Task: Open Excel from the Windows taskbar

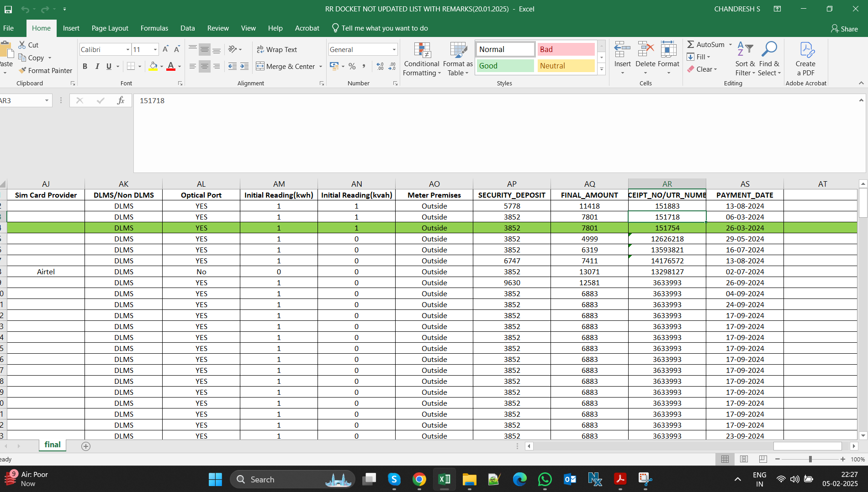Action: tap(444, 479)
